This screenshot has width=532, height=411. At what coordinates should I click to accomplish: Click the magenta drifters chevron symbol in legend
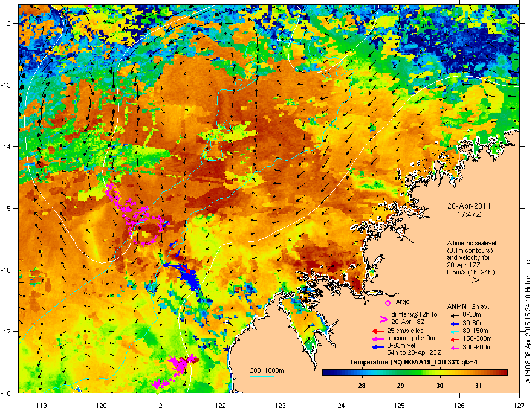(383, 319)
